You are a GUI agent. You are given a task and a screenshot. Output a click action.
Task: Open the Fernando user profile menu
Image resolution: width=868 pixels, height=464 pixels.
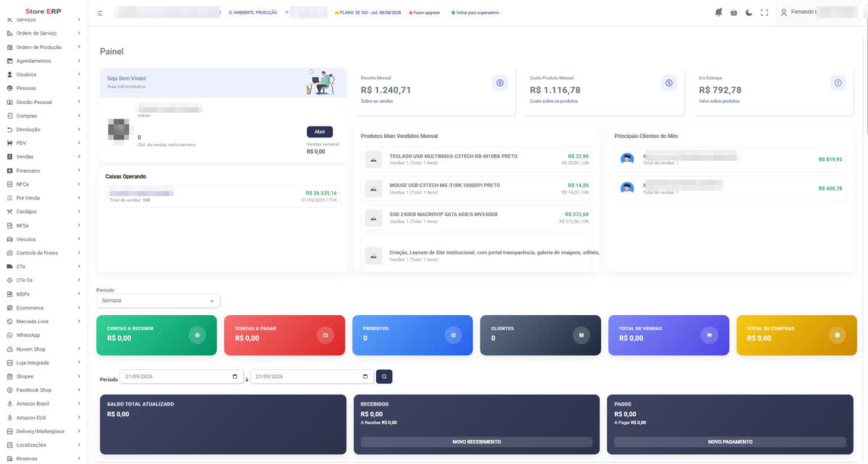click(819, 12)
